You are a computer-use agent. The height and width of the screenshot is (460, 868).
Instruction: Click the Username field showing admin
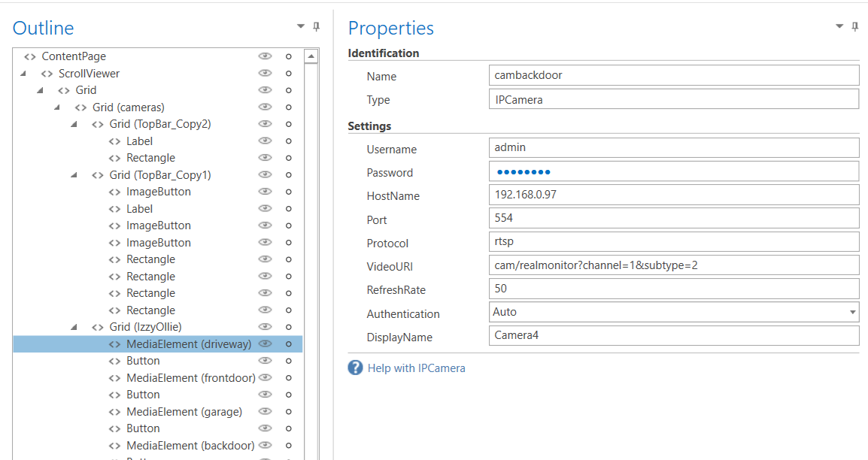674,147
